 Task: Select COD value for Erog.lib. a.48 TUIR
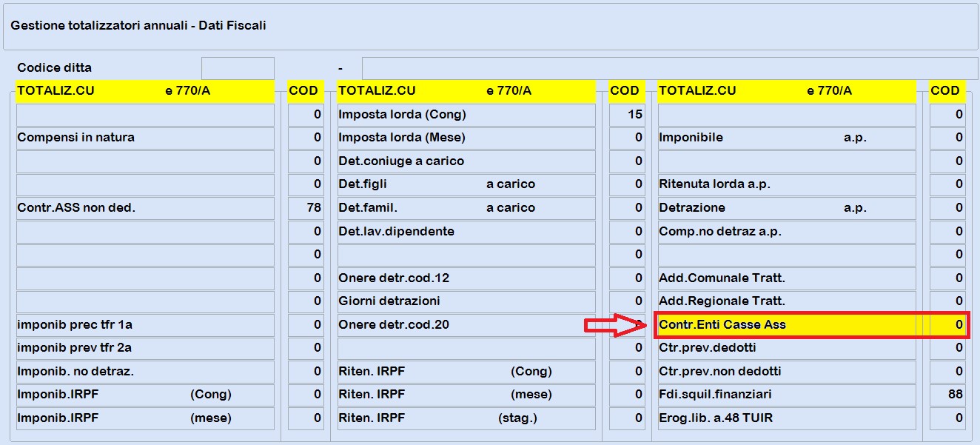947,418
